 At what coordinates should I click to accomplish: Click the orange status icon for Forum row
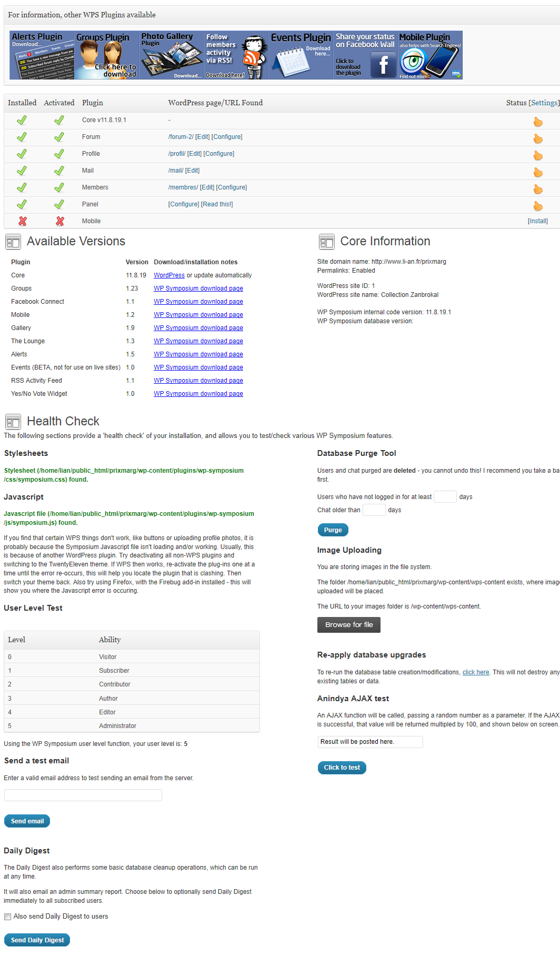click(538, 138)
